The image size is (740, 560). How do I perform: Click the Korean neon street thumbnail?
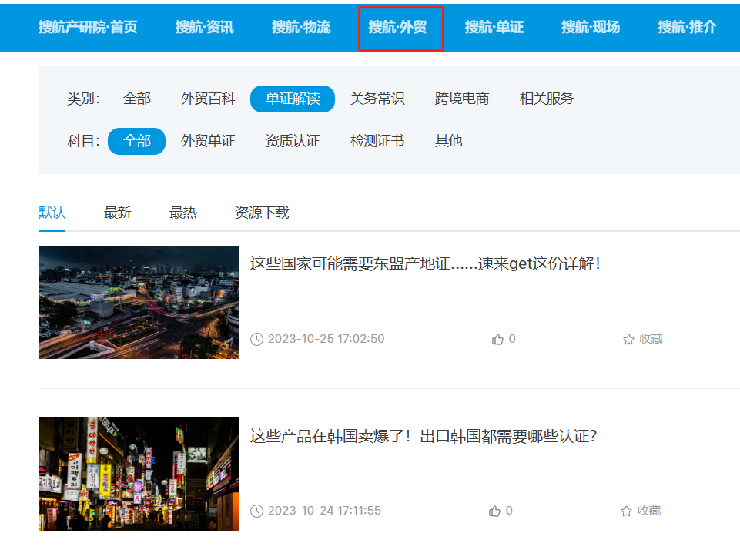[139, 474]
